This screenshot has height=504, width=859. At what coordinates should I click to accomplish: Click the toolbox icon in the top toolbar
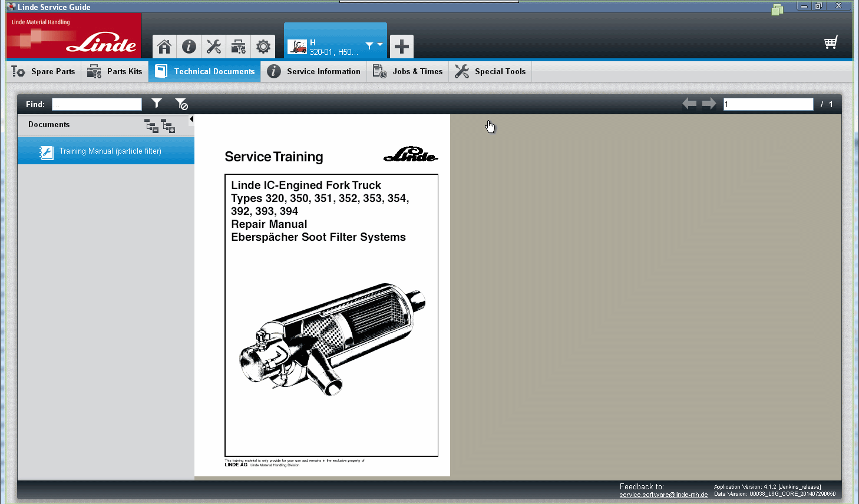(238, 46)
